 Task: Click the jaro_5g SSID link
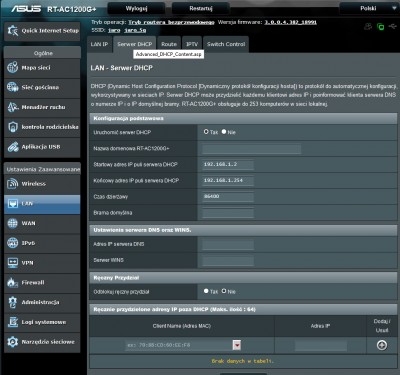coord(135,30)
